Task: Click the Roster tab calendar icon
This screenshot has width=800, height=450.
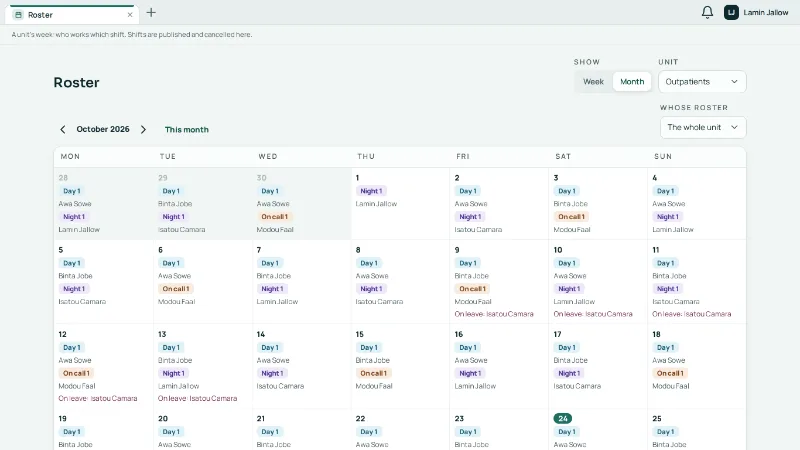Action: (18, 15)
